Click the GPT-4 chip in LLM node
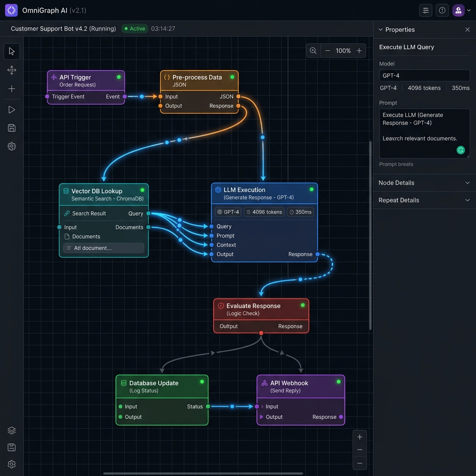Image resolution: width=476 pixels, height=476 pixels. (228, 212)
